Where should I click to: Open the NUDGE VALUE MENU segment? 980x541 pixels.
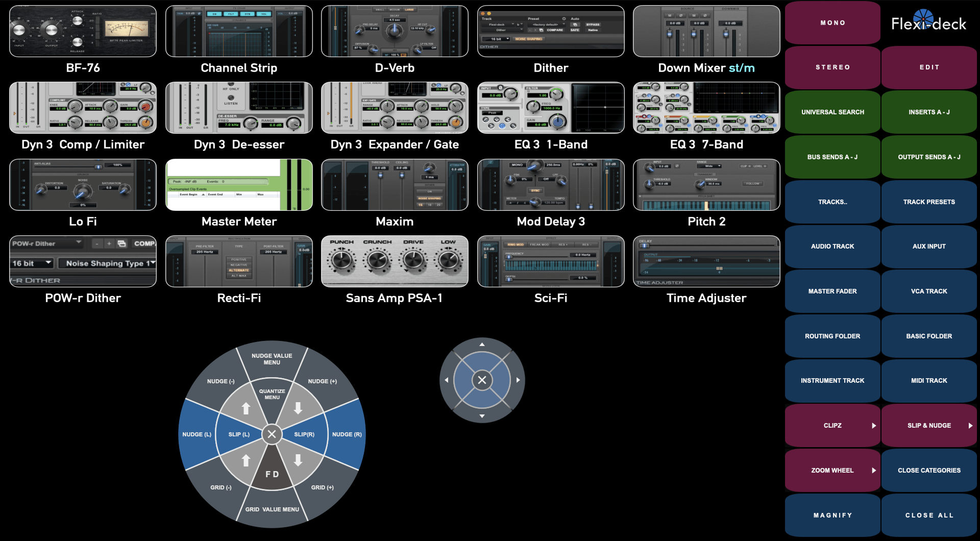point(272,359)
